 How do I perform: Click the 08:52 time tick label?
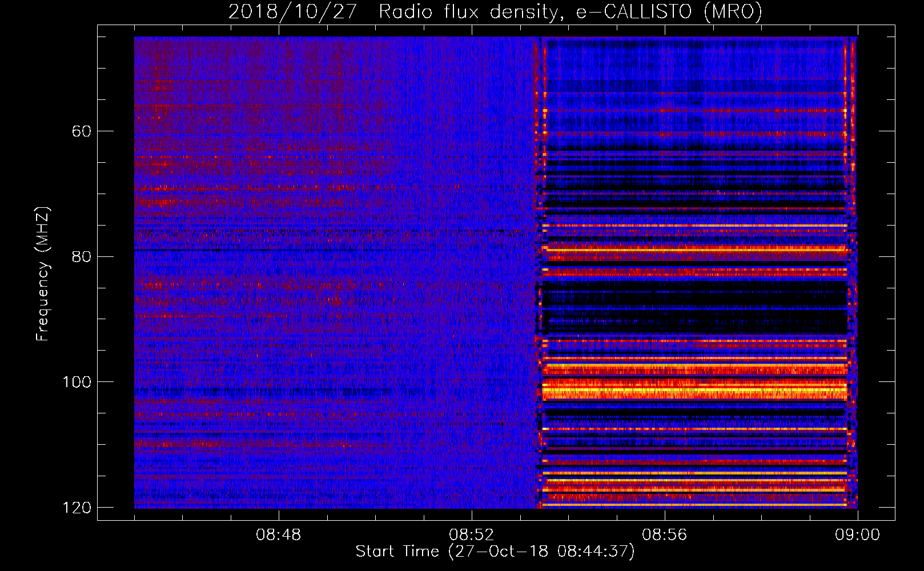pyautogui.click(x=472, y=535)
